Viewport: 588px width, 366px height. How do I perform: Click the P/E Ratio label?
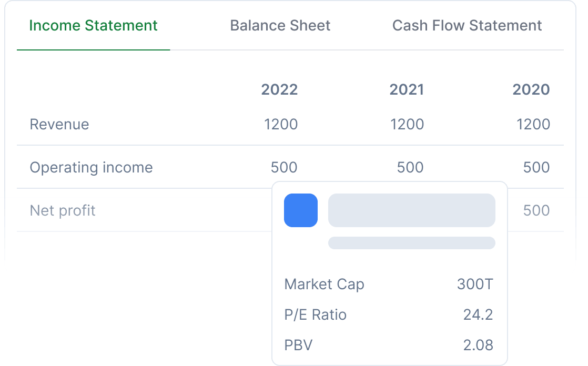pos(315,315)
